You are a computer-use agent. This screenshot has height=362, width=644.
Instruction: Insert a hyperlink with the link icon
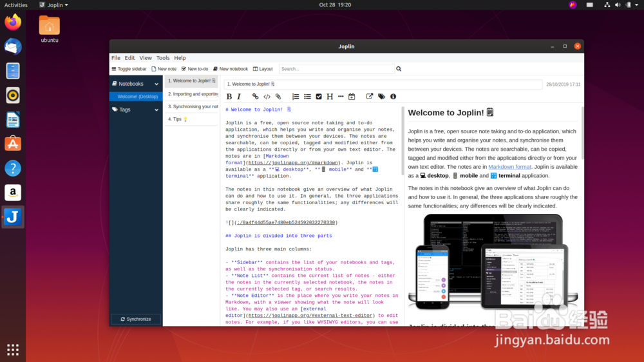[255, 97]
